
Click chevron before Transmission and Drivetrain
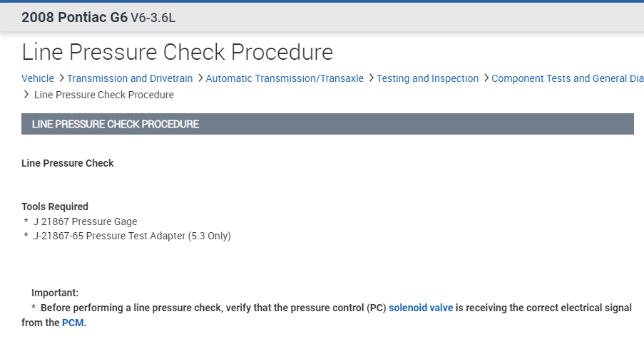coord(61,78)
